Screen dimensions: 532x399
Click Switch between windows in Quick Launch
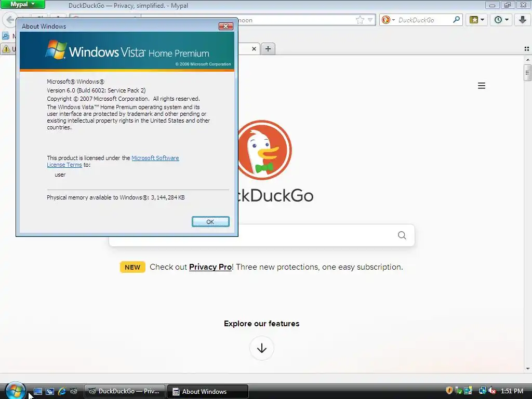[x=50, y=391]
